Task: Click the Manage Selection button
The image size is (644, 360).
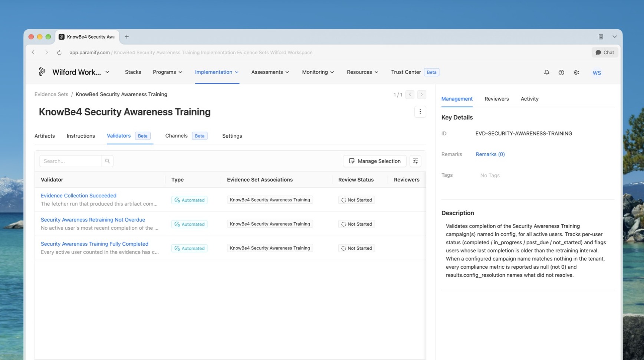Action: click(375, 161)
